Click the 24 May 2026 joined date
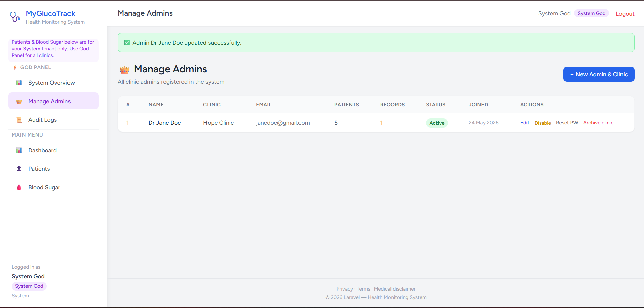Image resolution: width=644 pixels, height=308 pixels. [x=484, y=123]
